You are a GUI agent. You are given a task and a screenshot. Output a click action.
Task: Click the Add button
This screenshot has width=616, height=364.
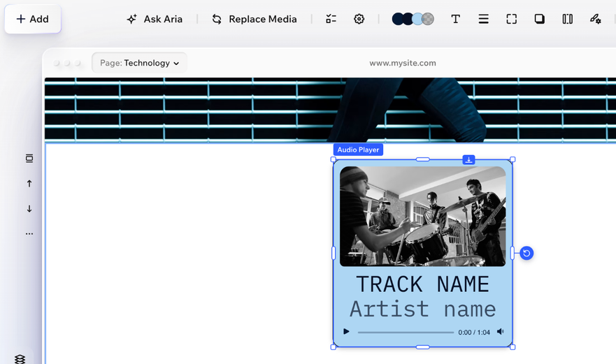point(33,19)
